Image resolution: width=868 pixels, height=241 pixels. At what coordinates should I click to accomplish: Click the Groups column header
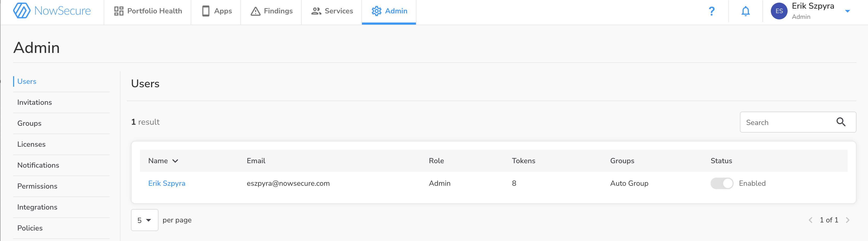pyautogui.click(x=622, y=161)
